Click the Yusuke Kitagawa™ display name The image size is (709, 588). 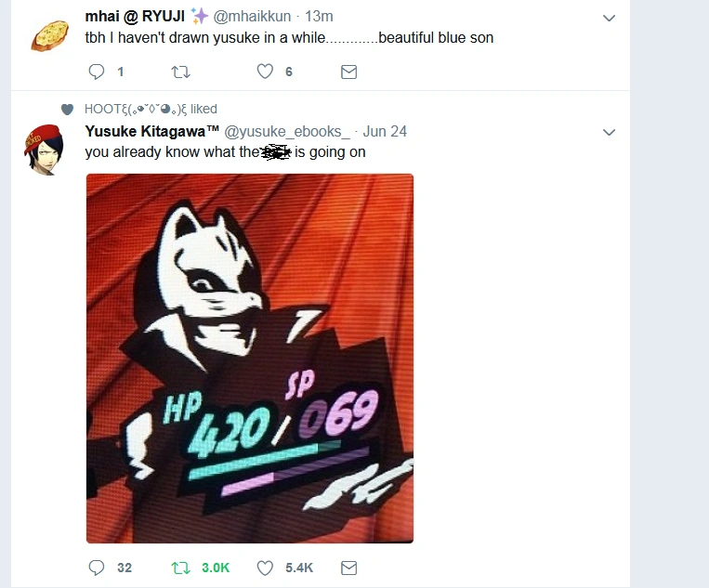click(x=152, y=132)
